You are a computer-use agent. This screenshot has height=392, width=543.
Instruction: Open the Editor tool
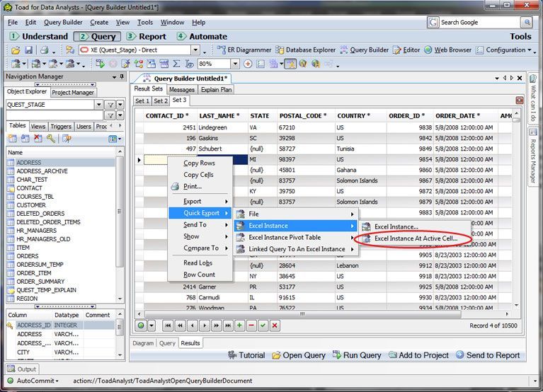tap(406, 50)
